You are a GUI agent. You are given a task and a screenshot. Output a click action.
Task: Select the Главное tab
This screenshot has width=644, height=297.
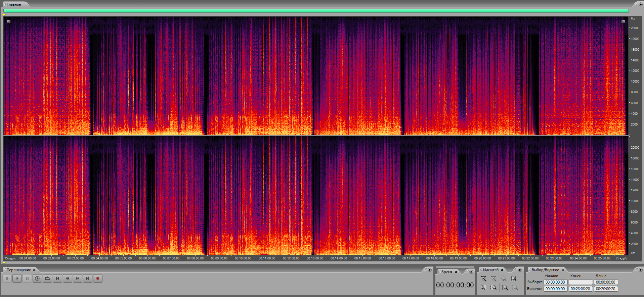[14, 4]
